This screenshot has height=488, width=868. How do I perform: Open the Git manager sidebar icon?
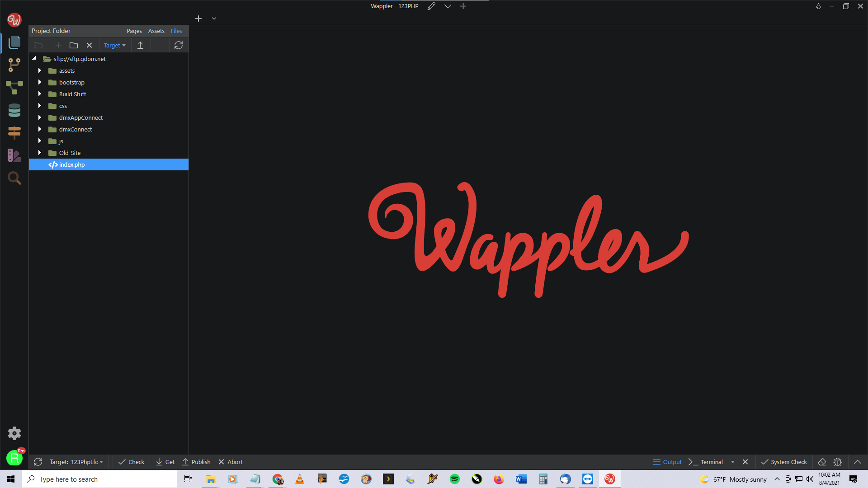coord(14,65)
